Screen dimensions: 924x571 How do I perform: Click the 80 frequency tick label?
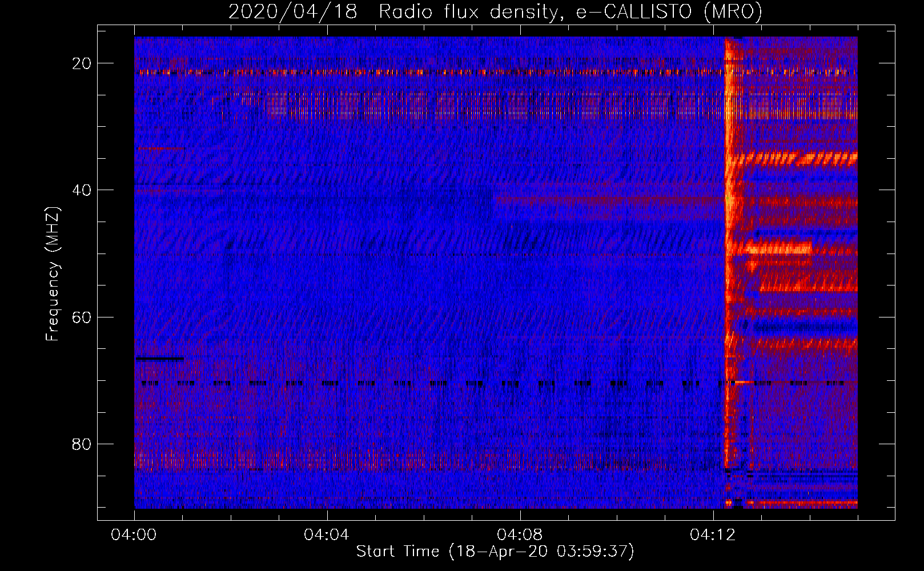(x=82, y=444)
